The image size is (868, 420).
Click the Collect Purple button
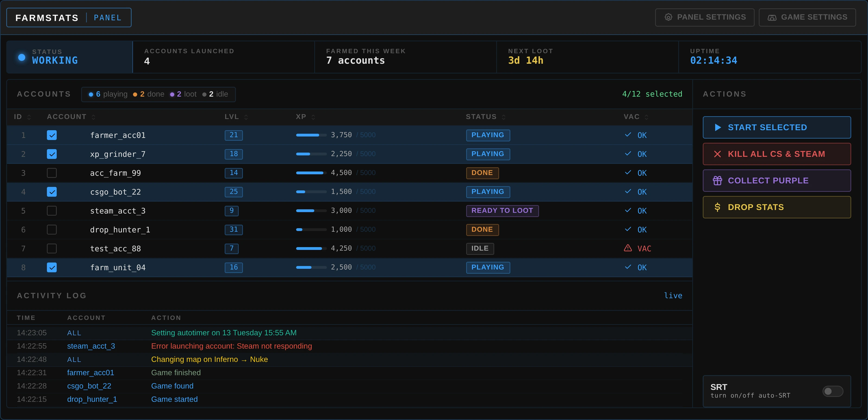click(x=777, y=181)
